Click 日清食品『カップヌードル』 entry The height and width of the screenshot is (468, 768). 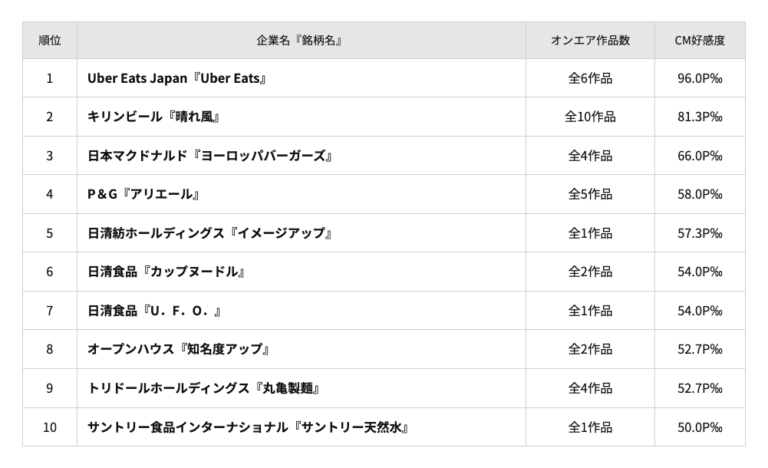(x=166, y=272)
